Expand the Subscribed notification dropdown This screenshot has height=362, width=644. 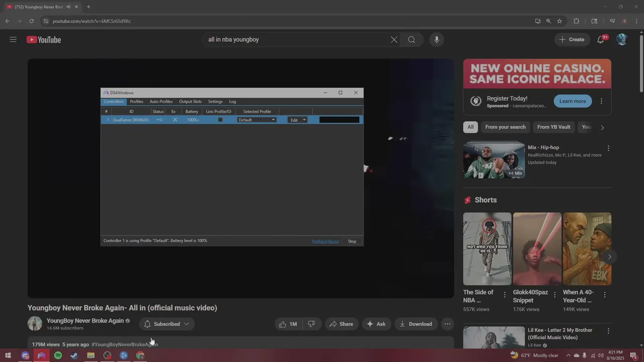click(x=167, y=324)
